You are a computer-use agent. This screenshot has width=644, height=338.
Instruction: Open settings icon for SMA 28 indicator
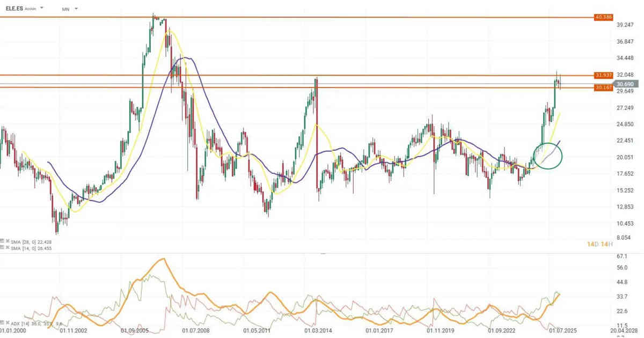[x=3, y=242]
